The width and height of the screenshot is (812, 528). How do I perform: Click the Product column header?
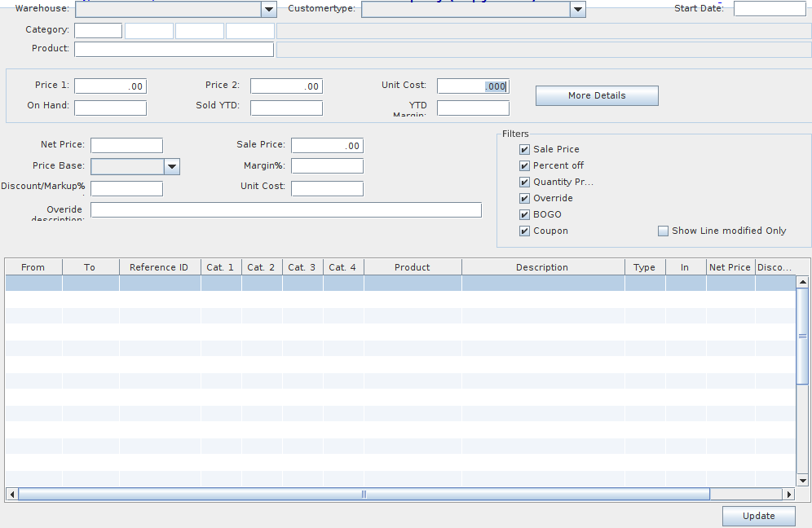tap(412, 267)
